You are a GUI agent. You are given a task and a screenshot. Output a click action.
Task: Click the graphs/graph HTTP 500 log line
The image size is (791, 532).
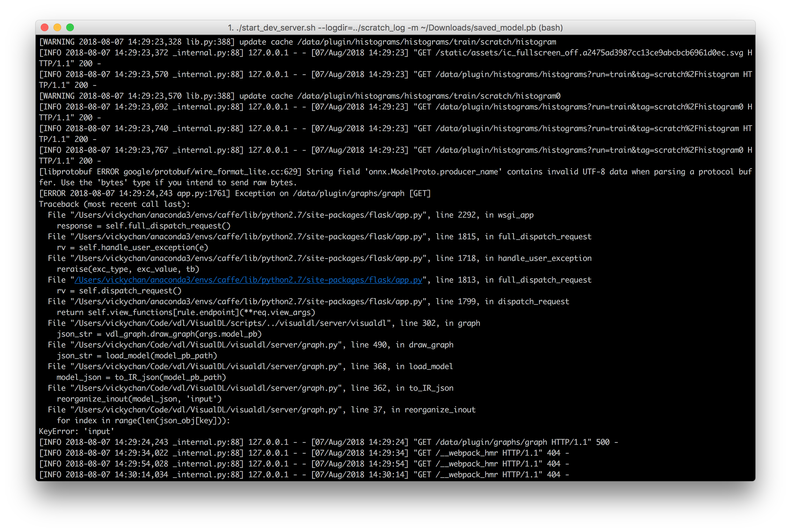pos(328,442)
